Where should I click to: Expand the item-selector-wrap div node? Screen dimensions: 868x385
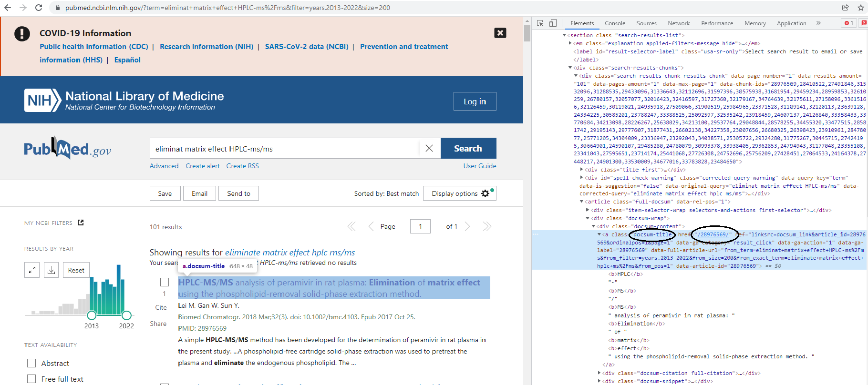pos(588,210)
